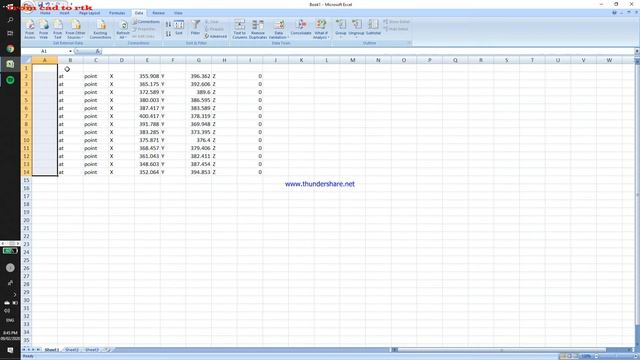Click the Sort Z to A icon
Image resolution: width=640 pixels, height=360 pixels.
pos(168,34)
